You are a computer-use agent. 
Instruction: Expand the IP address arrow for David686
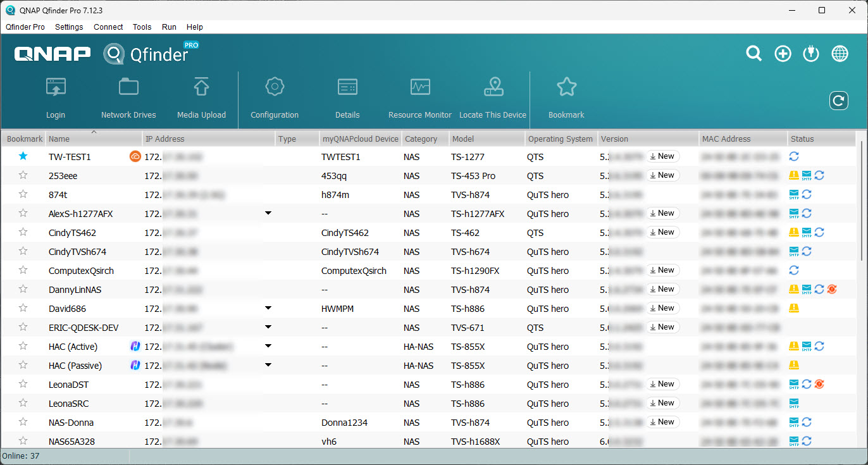[268, 308]
